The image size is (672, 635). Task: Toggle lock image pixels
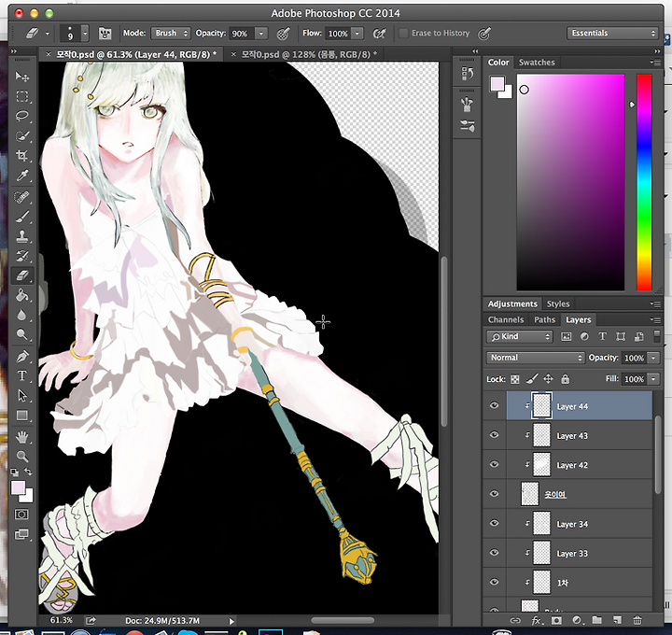point(531,379)
